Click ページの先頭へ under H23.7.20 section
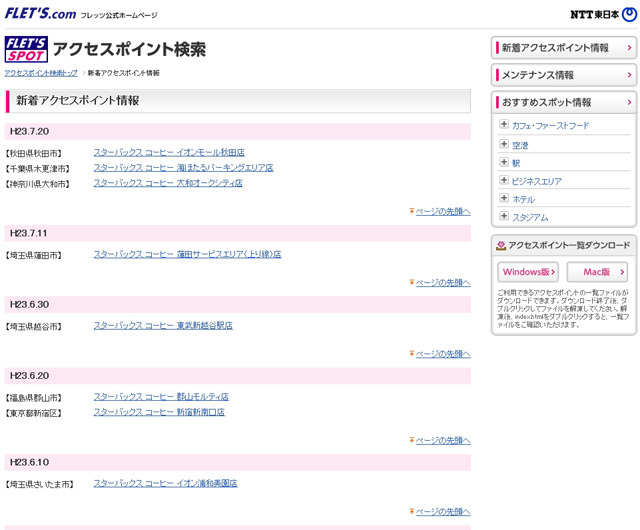The width and height of the screenshot is (640, 530). (x=443, y=212)
